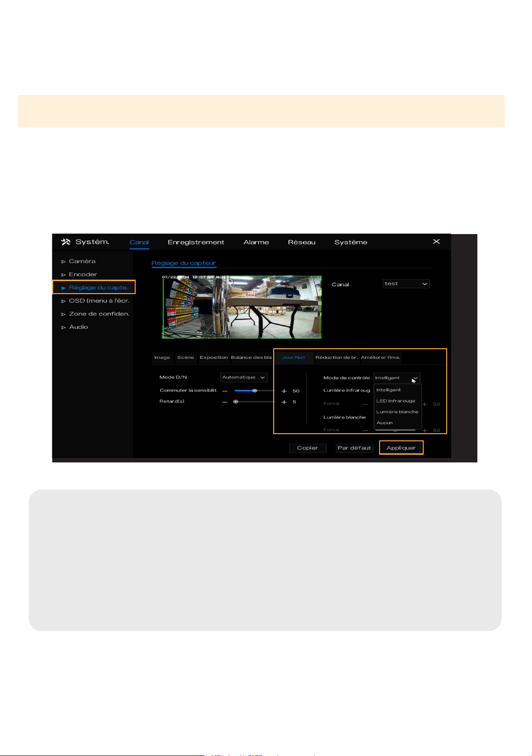
Task: Click the sensitivity value 50
Action: (296, 391)
